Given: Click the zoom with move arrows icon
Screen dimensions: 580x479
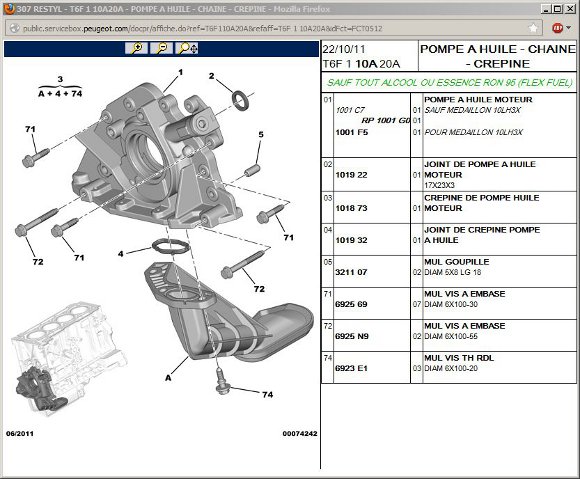Looking at the screenshot, I should [187, 48].
